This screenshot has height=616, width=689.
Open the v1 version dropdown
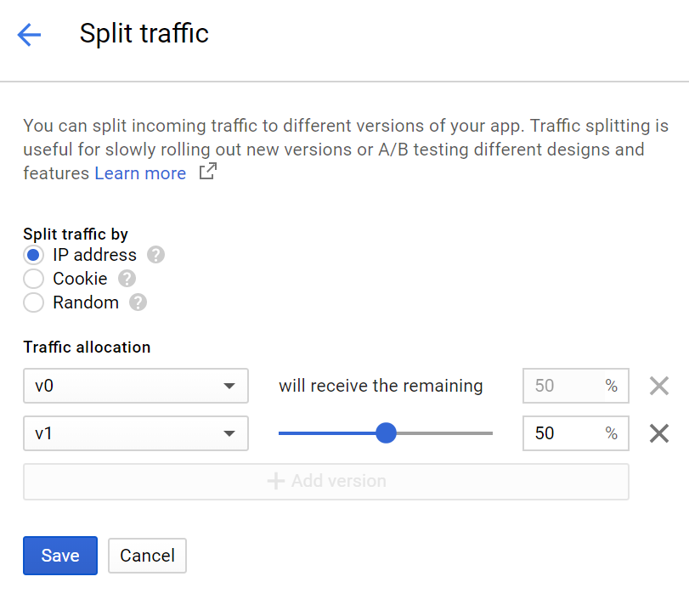point(136,433)
